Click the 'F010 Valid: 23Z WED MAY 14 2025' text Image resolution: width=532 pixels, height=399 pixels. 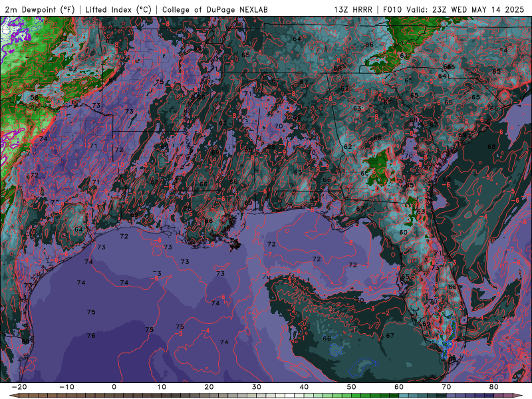point(454,10)
